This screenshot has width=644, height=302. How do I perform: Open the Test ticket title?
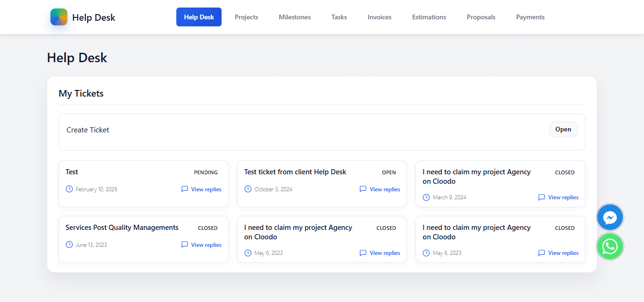pos(72,172)
